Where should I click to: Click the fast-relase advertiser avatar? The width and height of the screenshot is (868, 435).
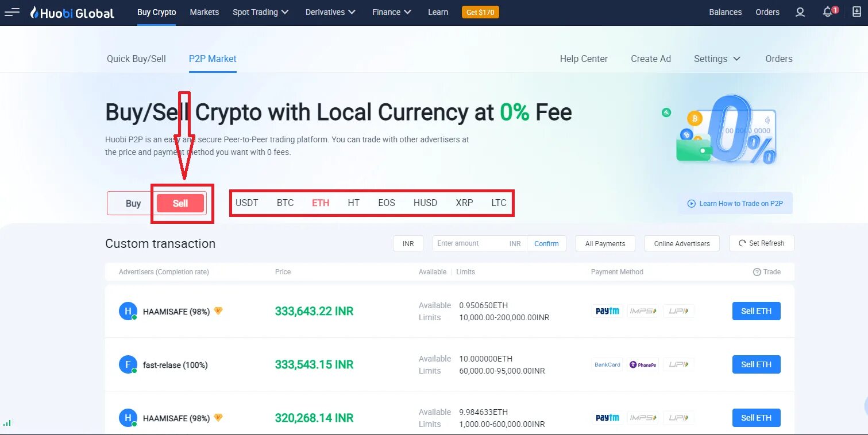click(x=128, y=364)
